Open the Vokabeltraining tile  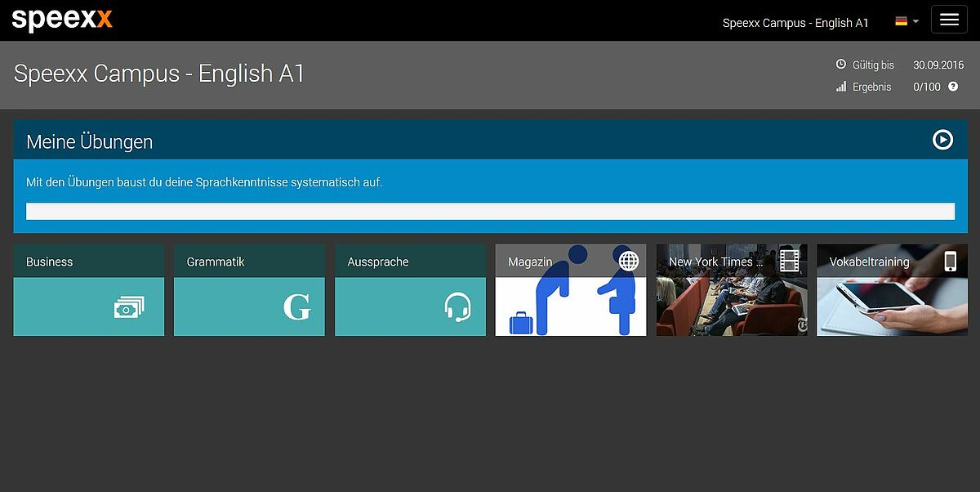tap(892, 290)
